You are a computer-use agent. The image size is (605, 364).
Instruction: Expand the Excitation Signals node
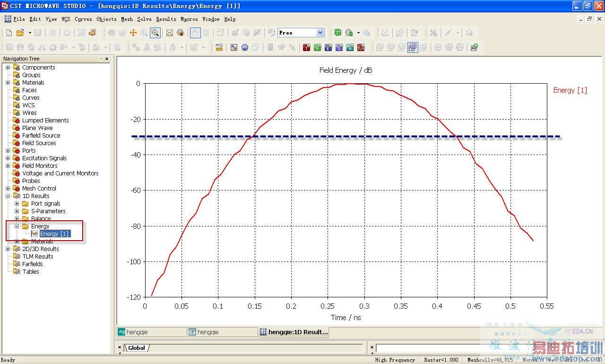click(8, 158)
